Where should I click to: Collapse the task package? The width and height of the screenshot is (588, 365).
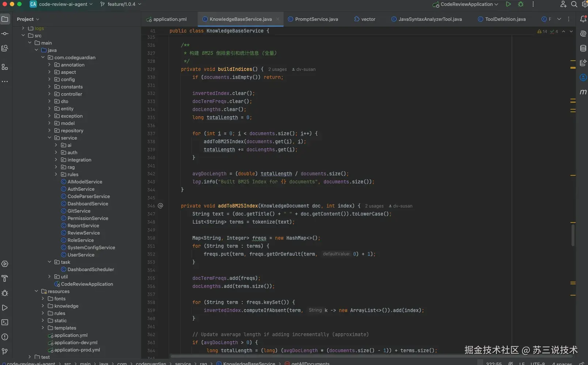tap(50, 262)
